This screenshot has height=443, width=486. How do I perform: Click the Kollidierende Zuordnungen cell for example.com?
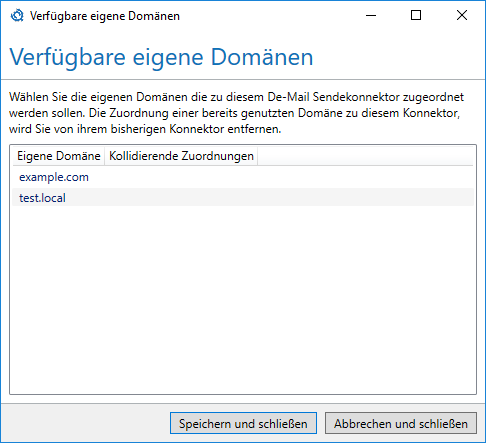point(181,177)
